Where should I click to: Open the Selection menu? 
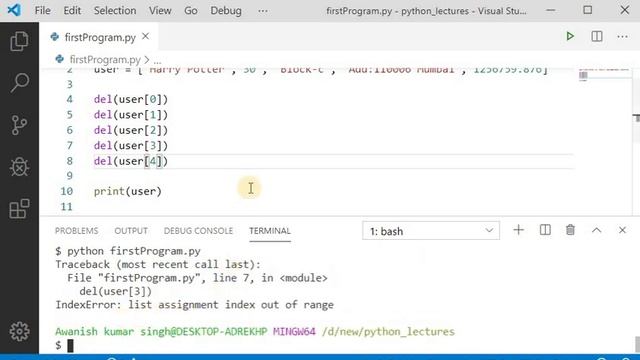tap(115, 11)
